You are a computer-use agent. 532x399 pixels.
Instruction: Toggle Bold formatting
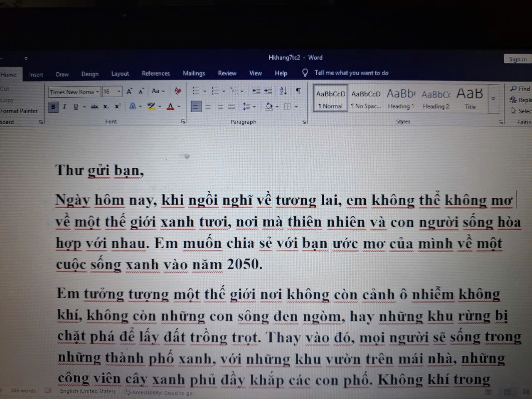[53, 107]
